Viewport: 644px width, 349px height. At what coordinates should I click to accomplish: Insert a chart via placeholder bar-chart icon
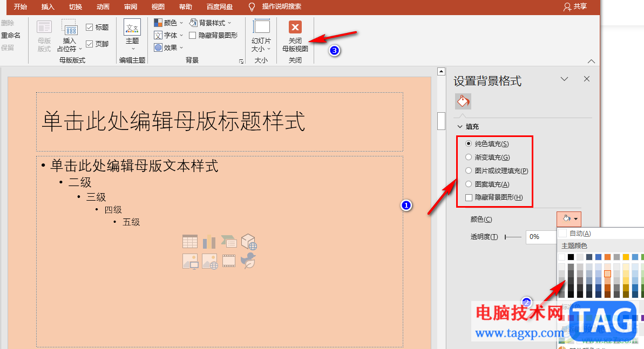(209, 242)
